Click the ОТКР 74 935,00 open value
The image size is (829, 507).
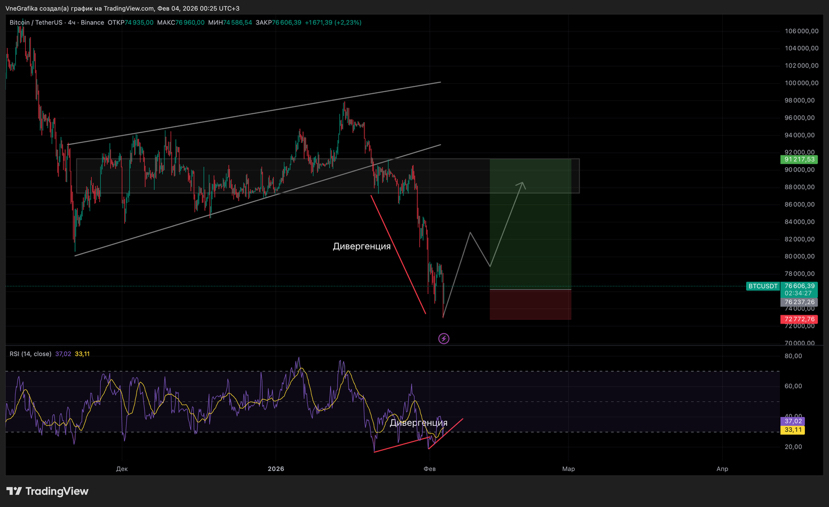coord(131,23)
